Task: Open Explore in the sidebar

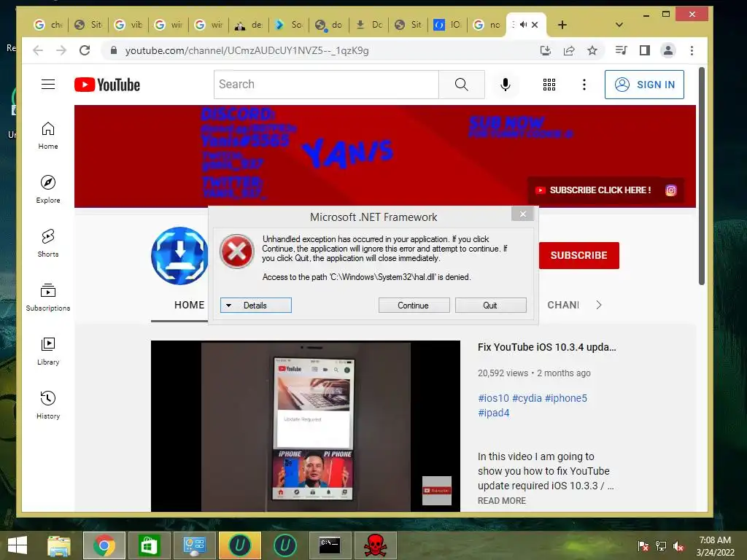Action: point(48,190)
